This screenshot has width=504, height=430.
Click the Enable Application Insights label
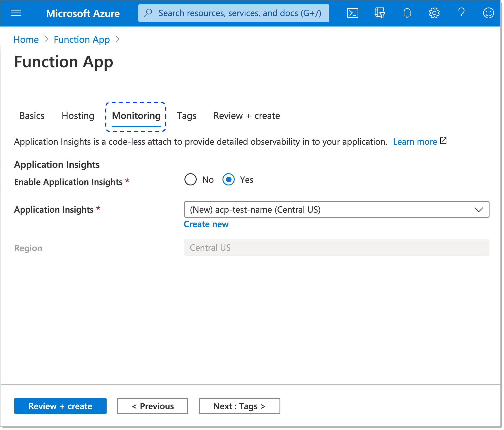pos(68,182)
